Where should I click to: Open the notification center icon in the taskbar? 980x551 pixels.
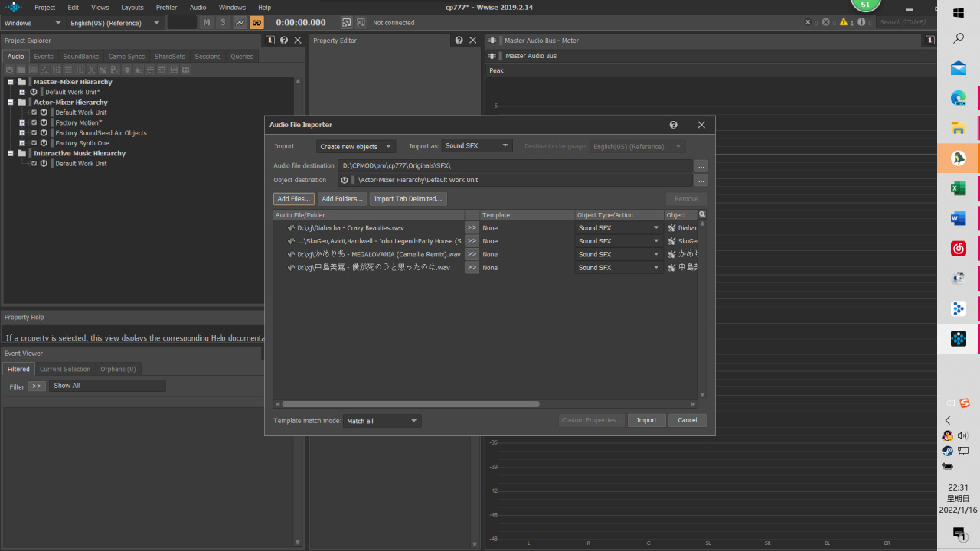(959, 533)
